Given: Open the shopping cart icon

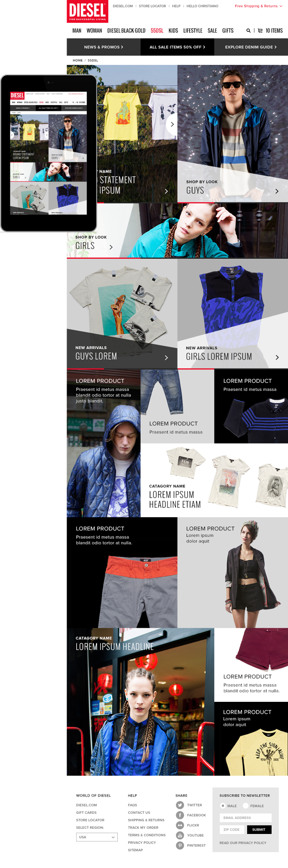Looking at the screenshot, I should [260, 31].
